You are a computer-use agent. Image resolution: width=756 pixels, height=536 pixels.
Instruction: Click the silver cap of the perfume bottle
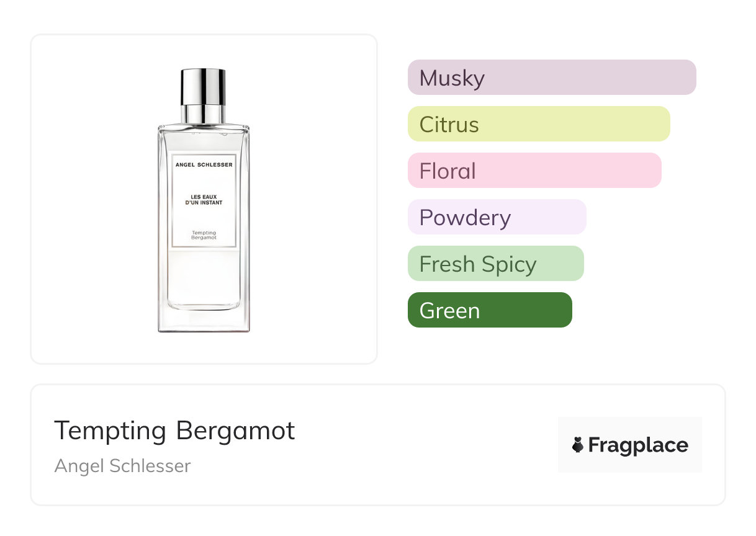pyautogui.click(x=203, y=86)
